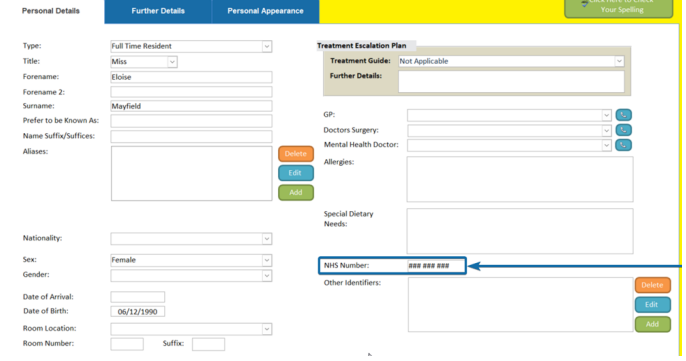Click inside the Aliases list box
Screen dimensions: 686x361
191,174
